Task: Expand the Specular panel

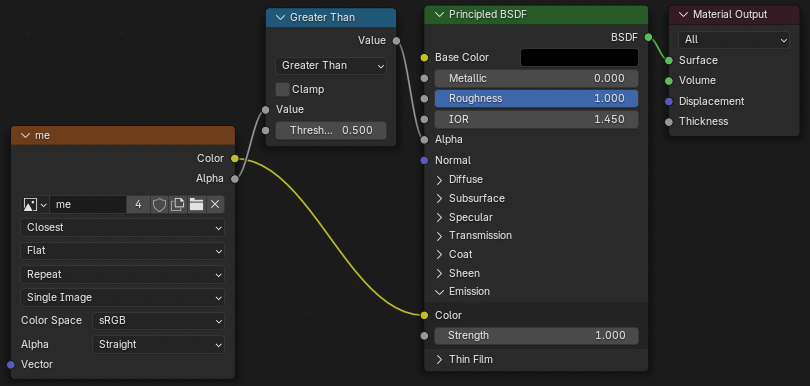Action: (x=440, y=218)
